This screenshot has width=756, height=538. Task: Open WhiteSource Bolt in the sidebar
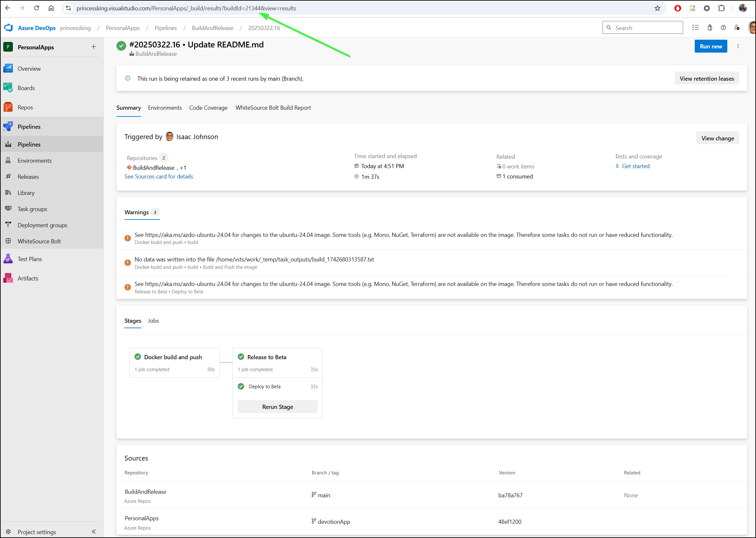(52, 241)
